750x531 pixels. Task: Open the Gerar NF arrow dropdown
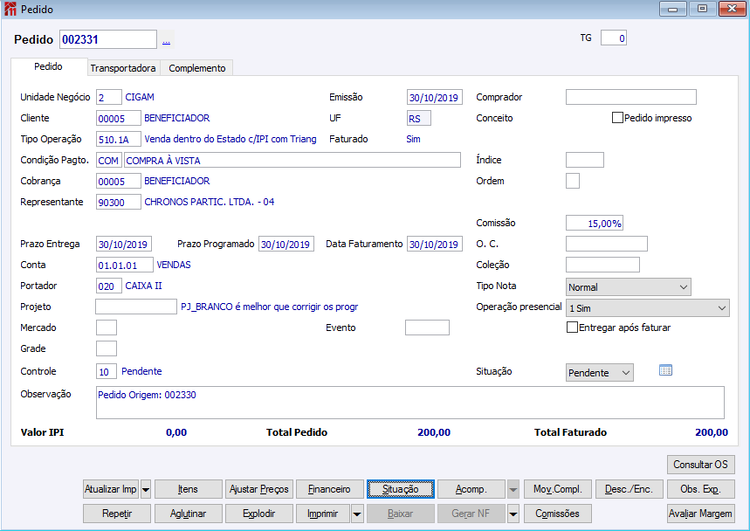(x=513, y=514)
